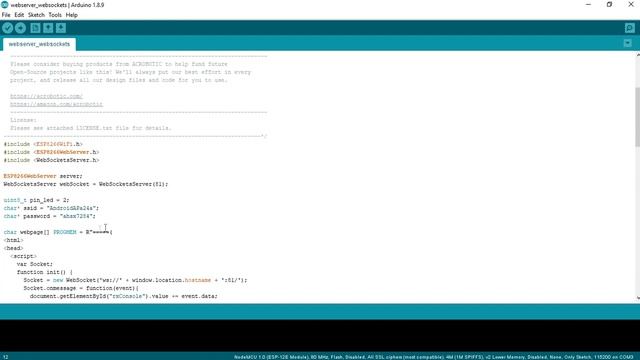The image size is (640, 360).
Task: Click the 'char* ssid' line
Action: pos(51,208)
